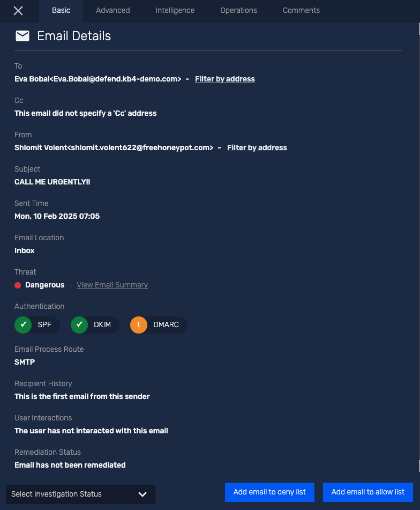Click the green checkmark on the SPF badge
Viewport: 420px width, 510px height.
22,324
